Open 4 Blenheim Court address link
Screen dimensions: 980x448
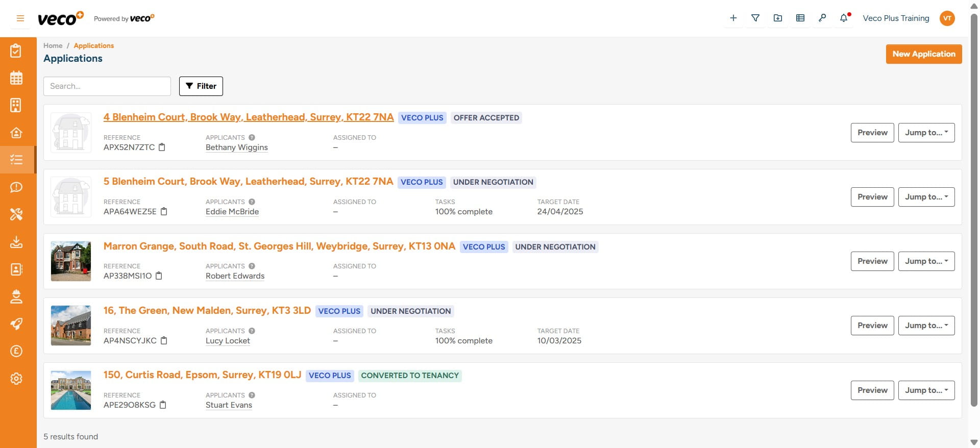249,117
